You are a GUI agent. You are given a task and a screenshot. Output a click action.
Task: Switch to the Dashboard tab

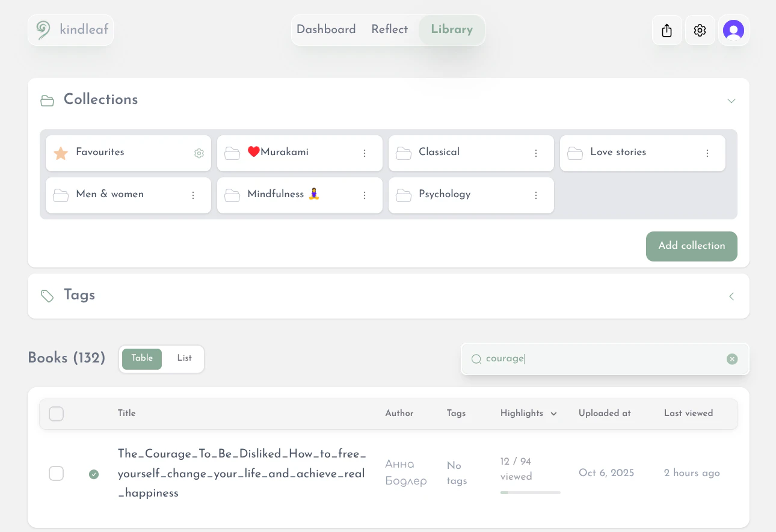pos(326,29)
